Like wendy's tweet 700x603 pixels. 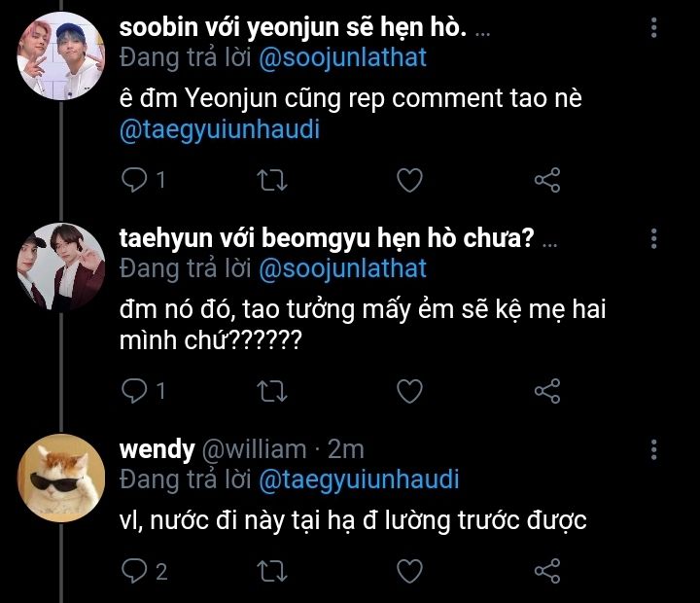(410, 570)
